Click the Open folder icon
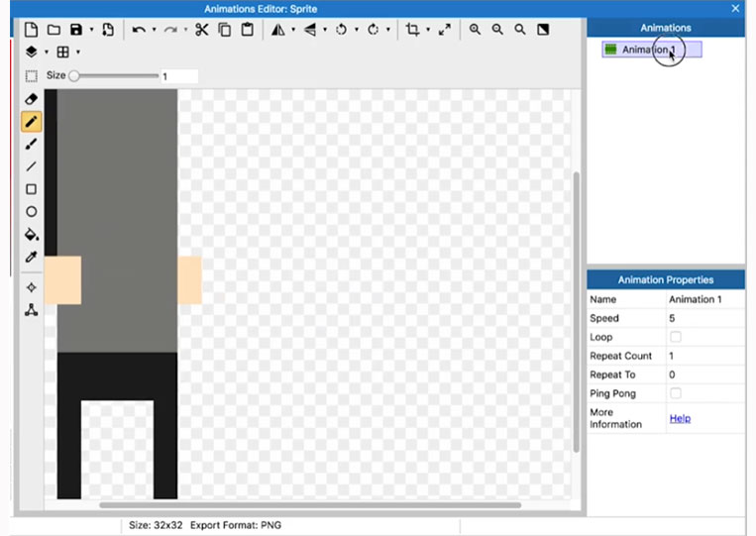 pos(54,30)
